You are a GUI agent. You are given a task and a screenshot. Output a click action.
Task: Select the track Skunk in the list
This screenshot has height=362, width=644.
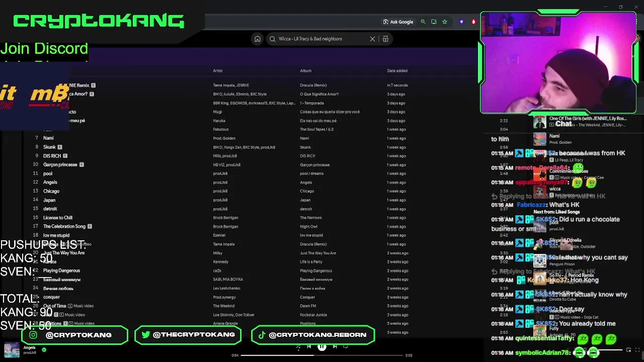pyautogui.click(x=49, y=147)
